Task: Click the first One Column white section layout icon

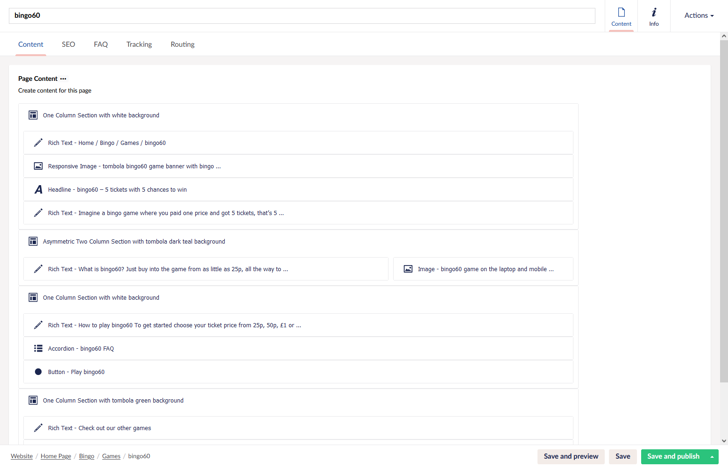Action: [33, 115]
